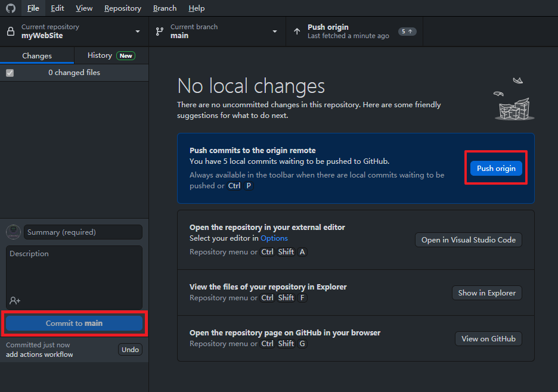Expand the Current repository dropdown
Screen dimensions: 558x392
138,31
